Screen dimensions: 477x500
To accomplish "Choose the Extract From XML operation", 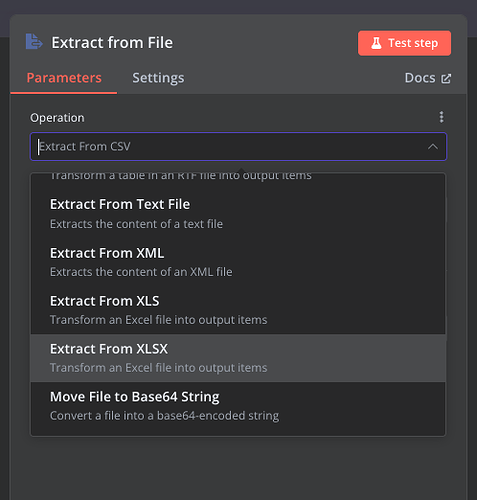I will tap(238, 262).
